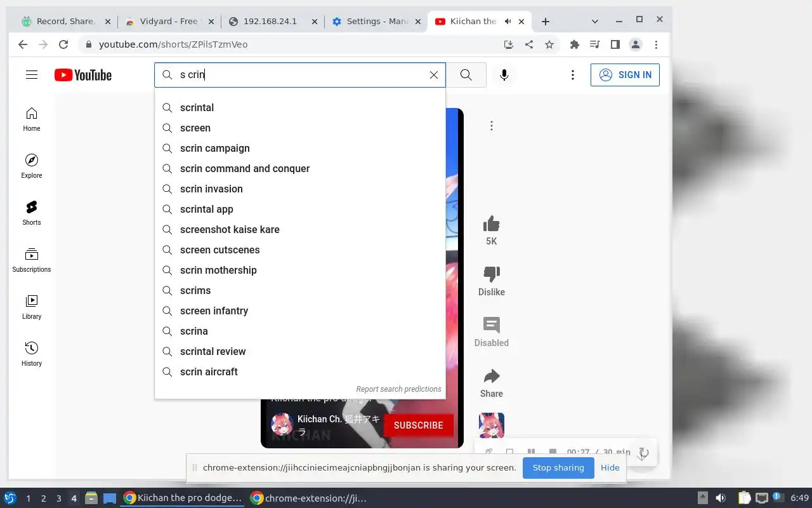
Task: Select 'scrin campaign' suggestion
Action: tap(300, 149)
